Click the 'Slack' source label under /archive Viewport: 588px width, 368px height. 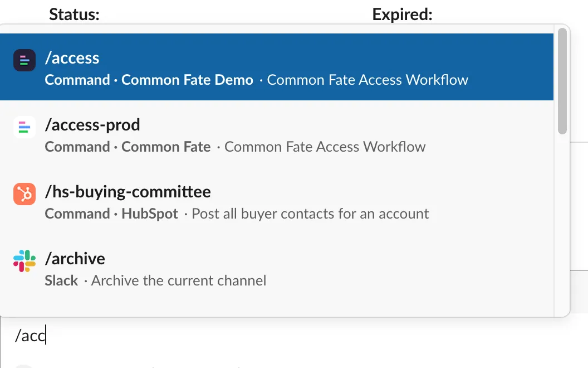click(x=61, y=280)
